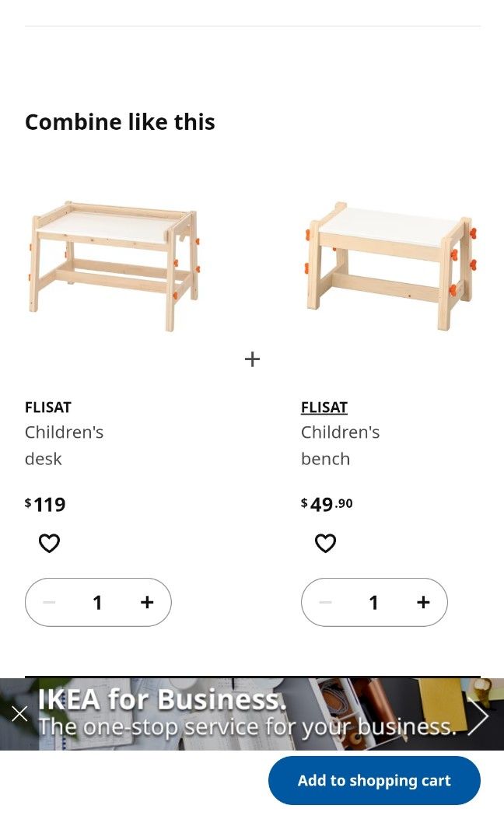
Task: Toggle desk quantity favorite heart off
Action: 49,543
